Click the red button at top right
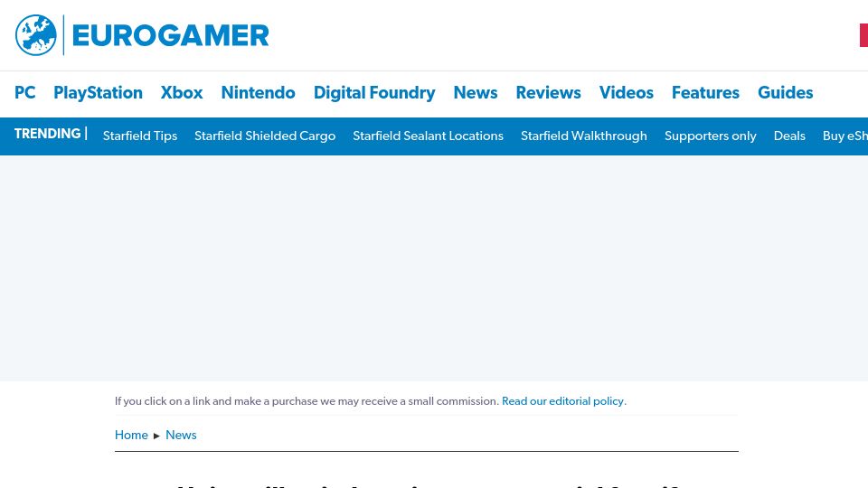Screen dimensions: 868x488 pos(863,35)
